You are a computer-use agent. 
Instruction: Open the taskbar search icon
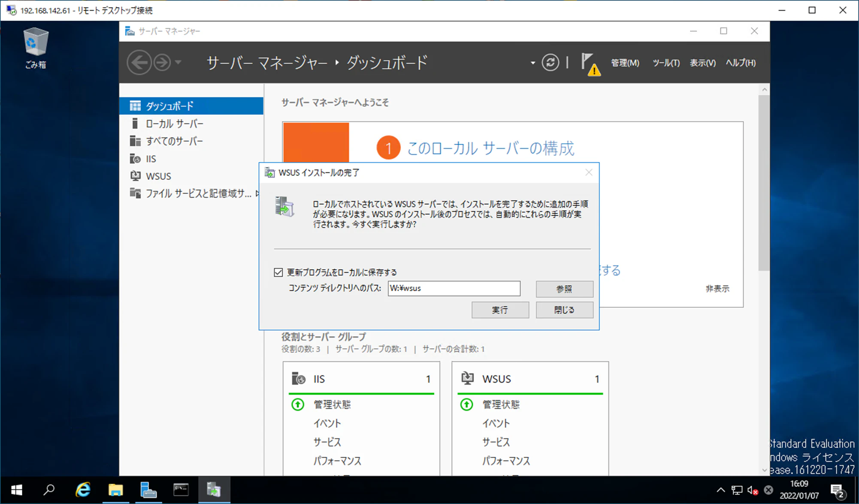[49, 490]
